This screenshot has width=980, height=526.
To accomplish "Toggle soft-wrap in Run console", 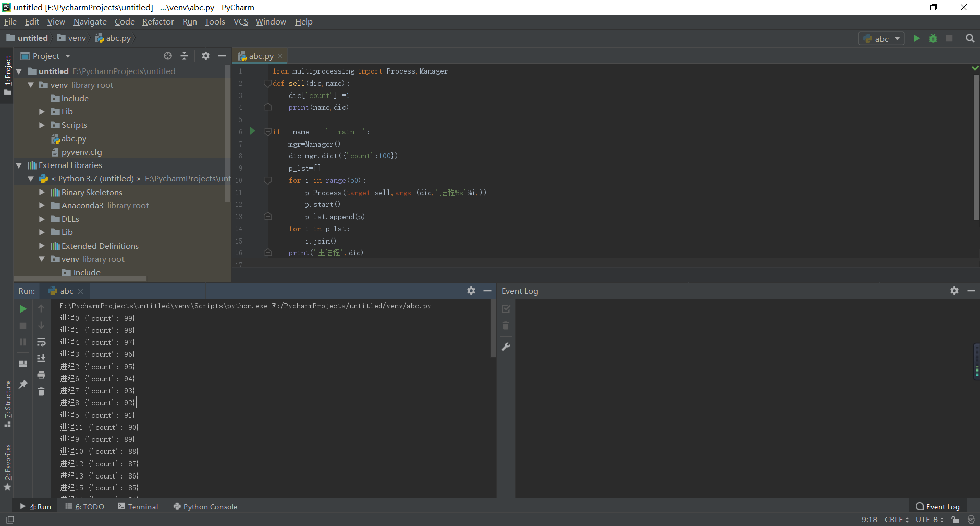I will click(41, 342).
